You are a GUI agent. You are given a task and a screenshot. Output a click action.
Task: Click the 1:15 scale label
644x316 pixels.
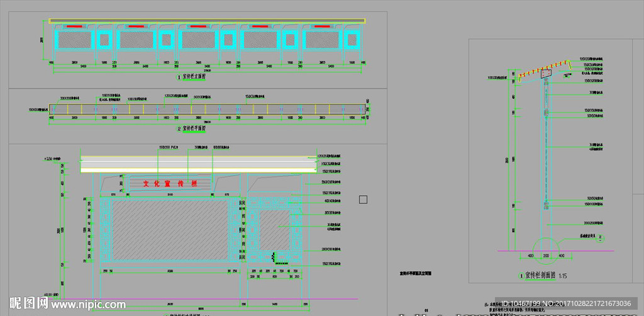click(563, 275)
